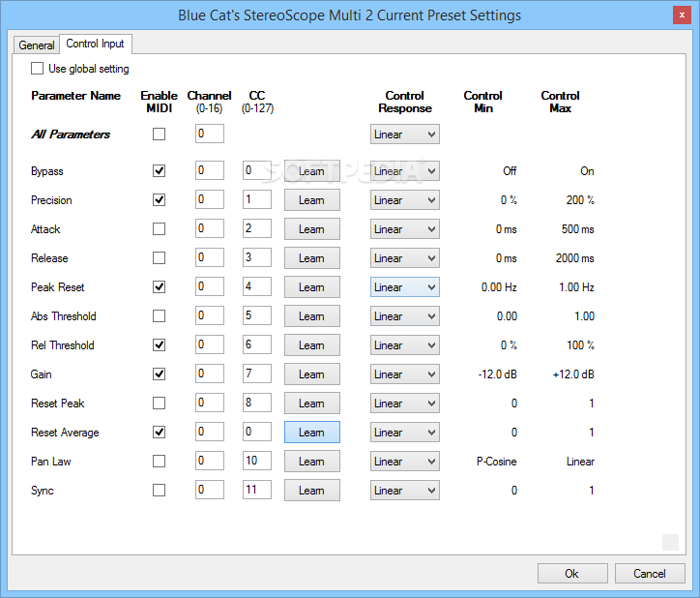Open Sync Control Response dropdown
Image resolution: width=700 pixels, height=598 pixels.
[x=405, y=491]
